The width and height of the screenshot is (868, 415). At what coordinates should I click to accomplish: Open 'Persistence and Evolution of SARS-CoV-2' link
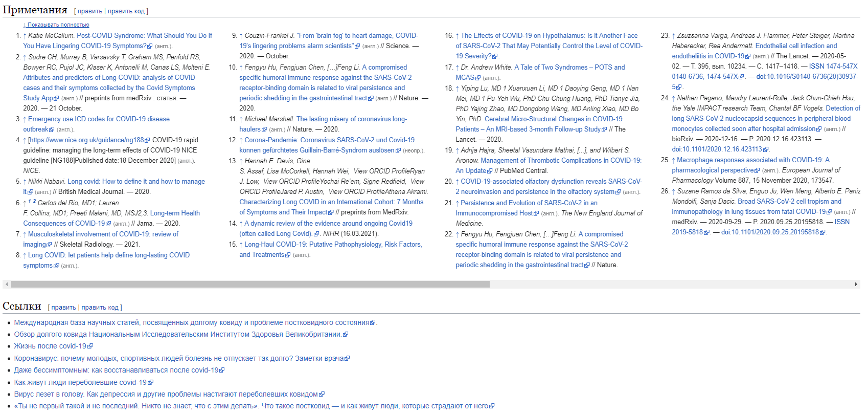click(x=527, y=208)
